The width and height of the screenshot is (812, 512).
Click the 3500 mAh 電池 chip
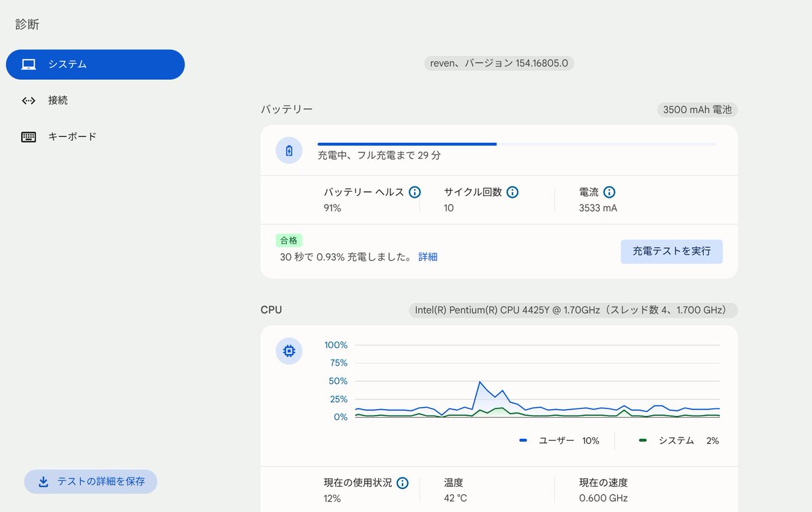pos(697,110)
